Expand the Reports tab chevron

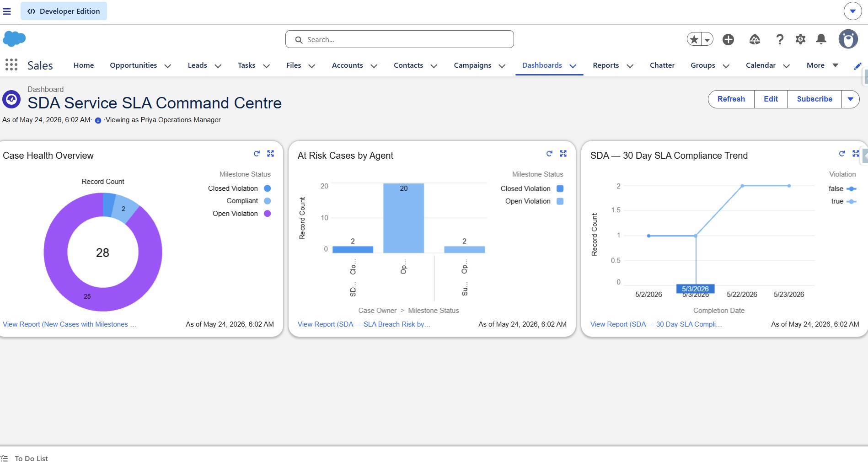pos(630,66)
